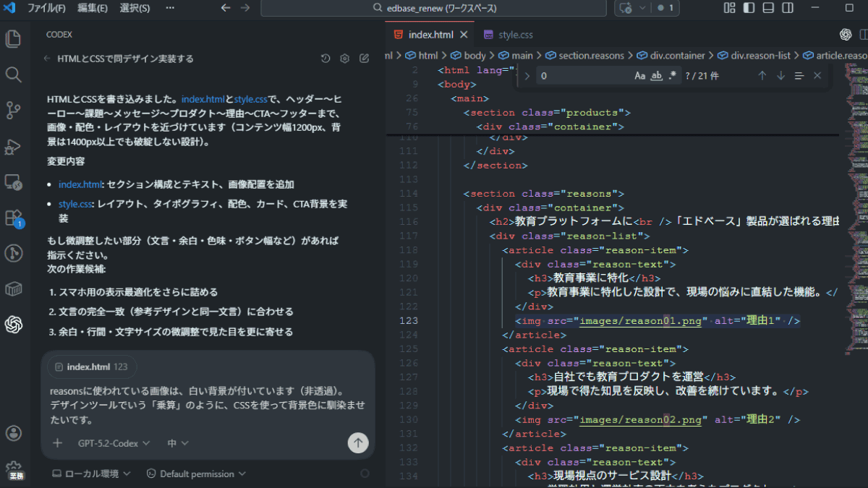Open Codex task history
The image size is (868, 488).
pyautogui.click(x=325, y=59)
